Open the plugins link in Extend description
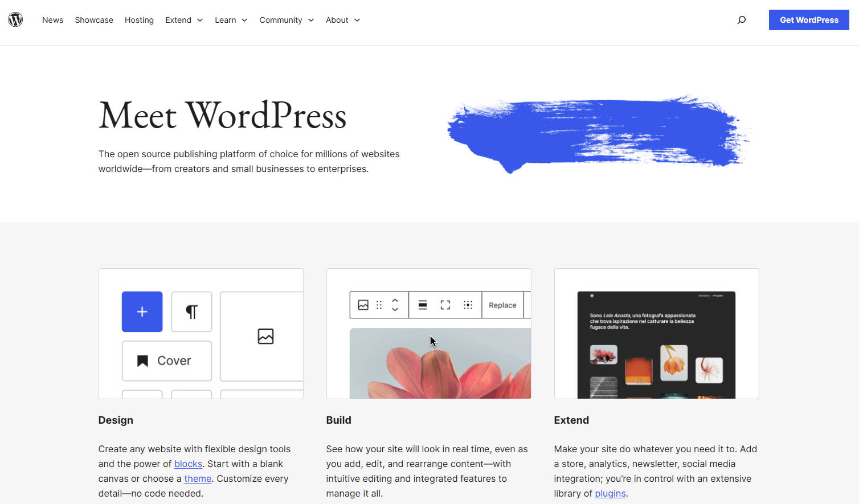The width and height of the screenshot is (859, 504). tap(610, 493)
